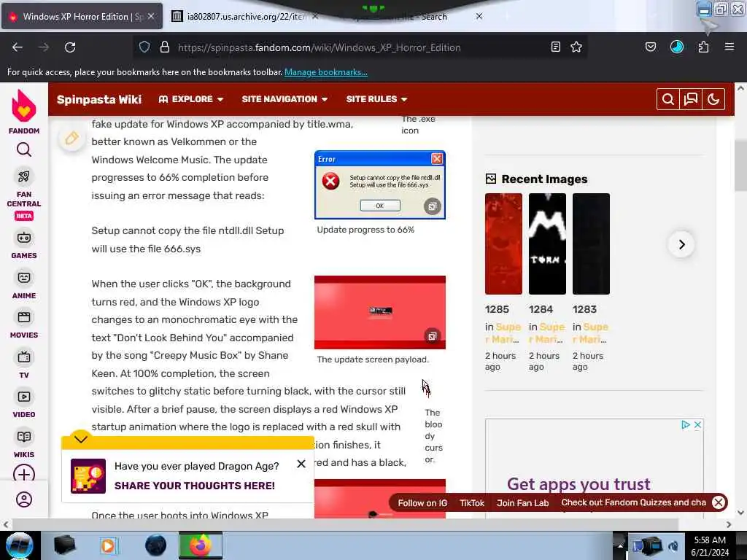Image resolution: width=747 pixels, height=560 pixels.
Task: Expand the EXPLORE dropdown menu
Action: click(x=191, y=99)
